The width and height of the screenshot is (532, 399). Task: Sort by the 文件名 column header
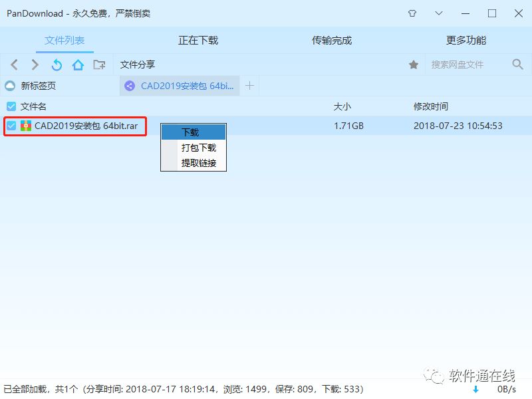(33, 106)
